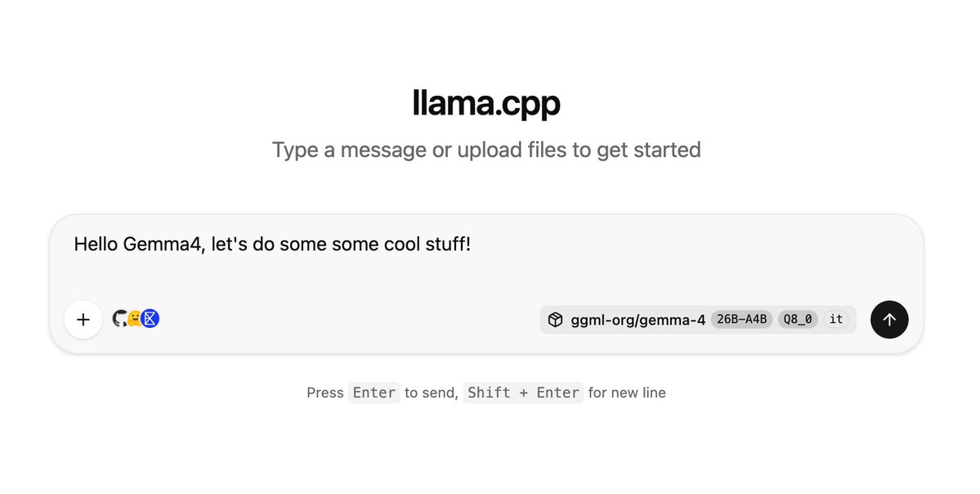Click the "Enter" key hint
Viewport: 980px width, 494px height.
point(374,393)
